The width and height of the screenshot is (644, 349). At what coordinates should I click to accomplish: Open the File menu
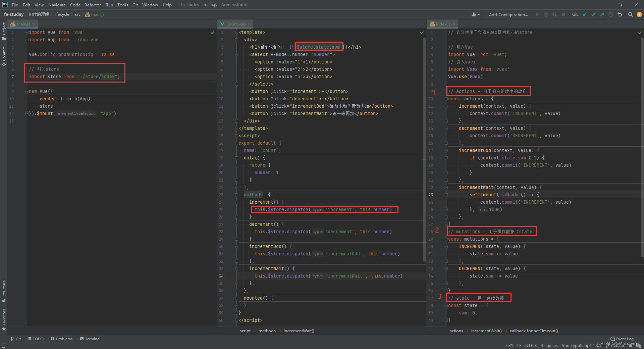click(15, 5)
